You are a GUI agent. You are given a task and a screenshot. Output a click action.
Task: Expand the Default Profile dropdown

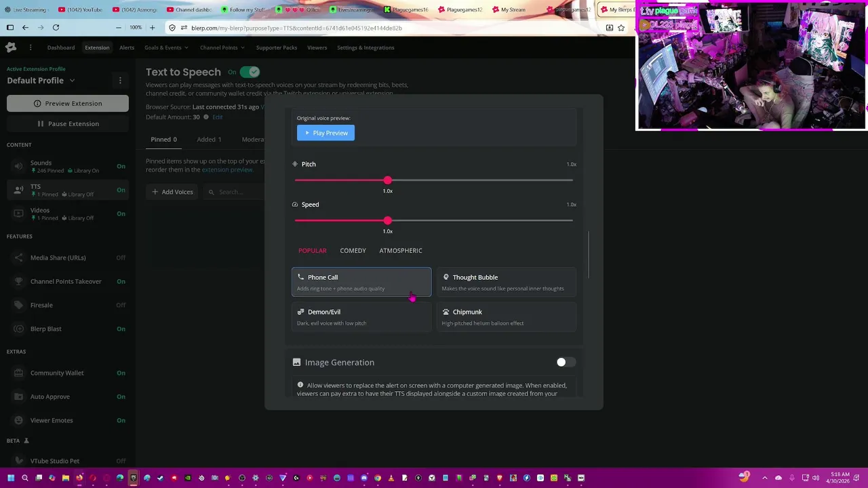pos(71,81)
